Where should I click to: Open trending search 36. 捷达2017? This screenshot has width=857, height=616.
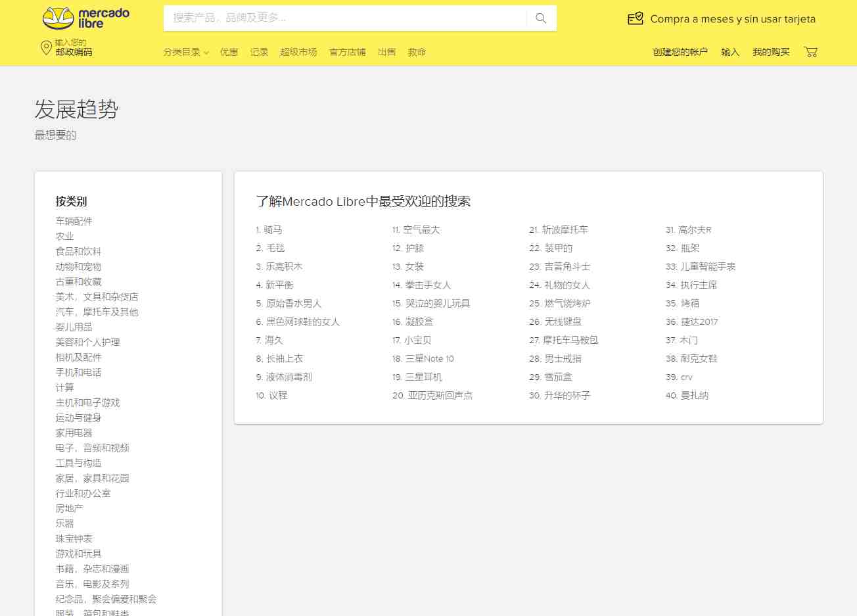pyautogui.click(x=691, y=321)
